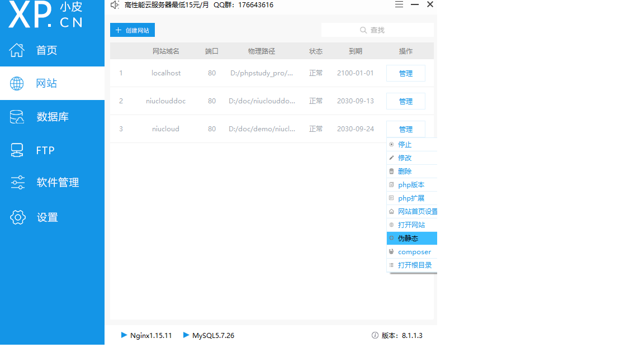Choose composer in the manage menu
The image size is (644, 362).
(414, 252)
